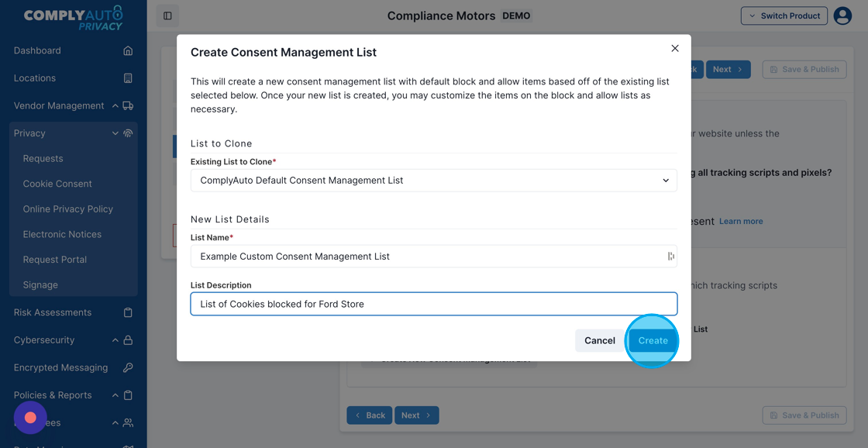Viewport: 868px width, 448px height.
Task: Click the Policies & Reports clipboard icon
Action: (x=128, y=395)
